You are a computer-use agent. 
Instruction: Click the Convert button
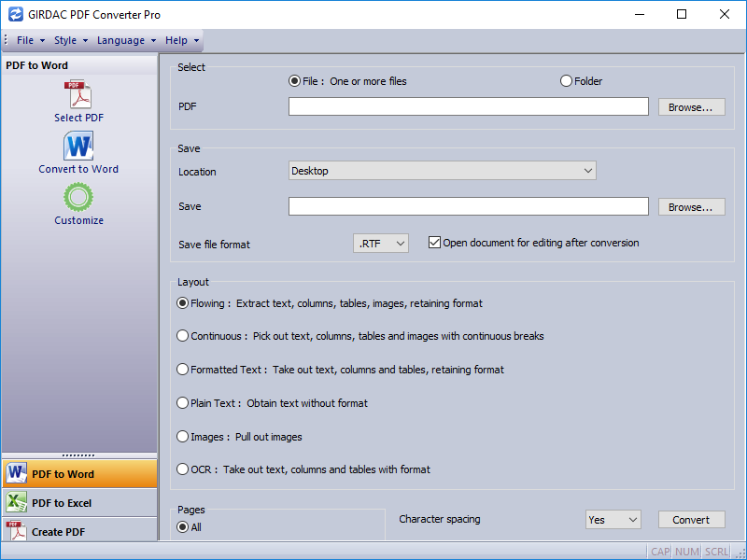pyautogui.click(x=691, y=520)
